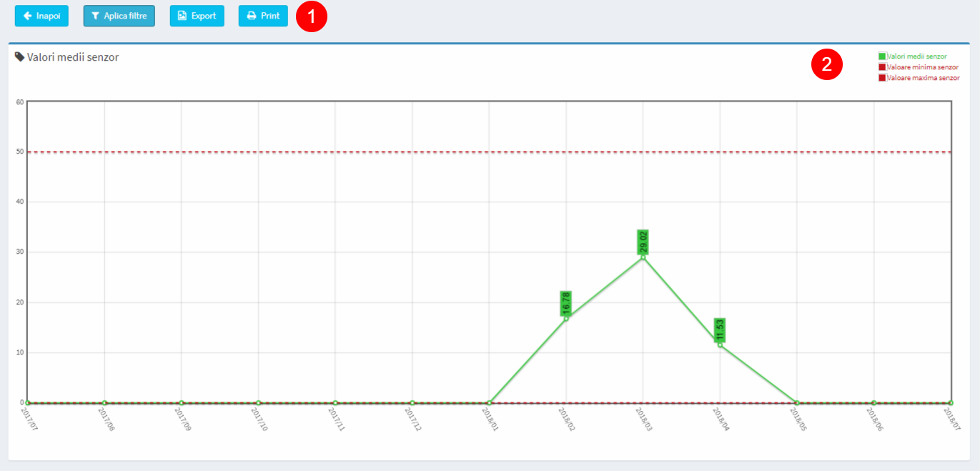
Task: Print the chart using the Print button
Action: click(263, 16)
